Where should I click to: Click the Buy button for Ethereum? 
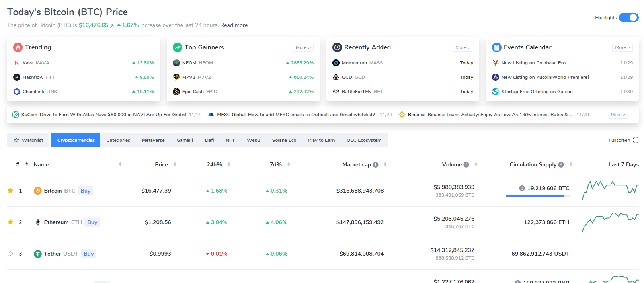pos(92,222)
